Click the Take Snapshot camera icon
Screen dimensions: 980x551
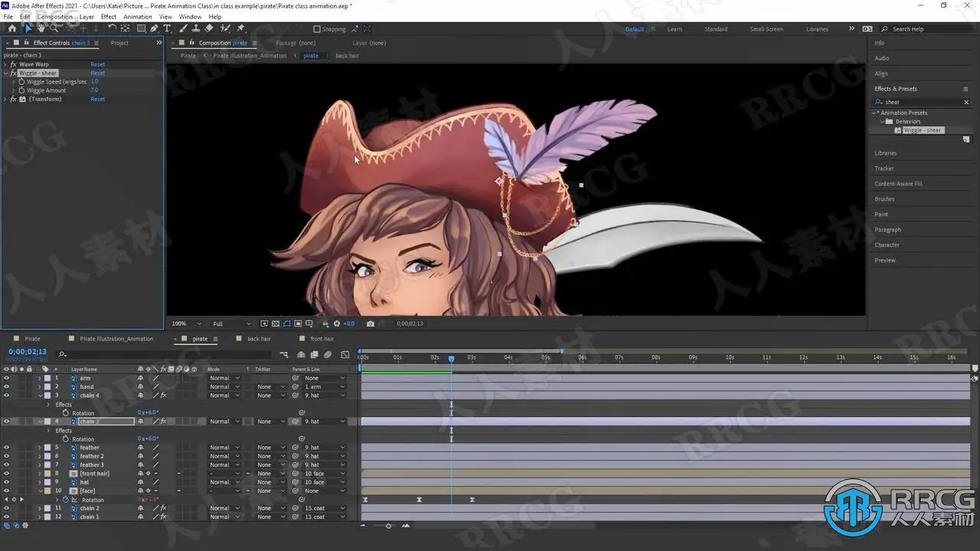click(371, 324)
